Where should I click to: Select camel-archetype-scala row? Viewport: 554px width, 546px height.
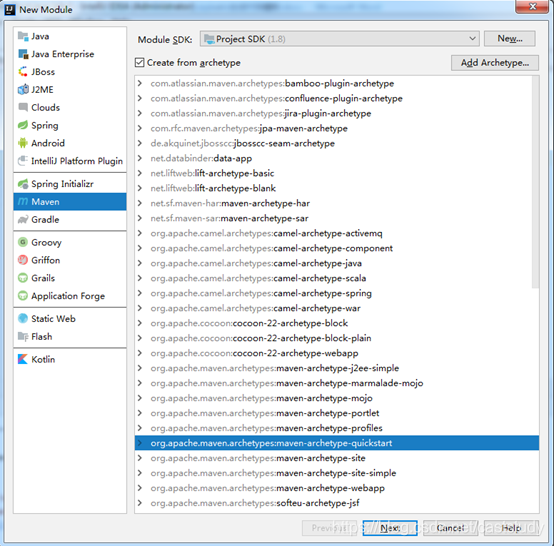337,278
